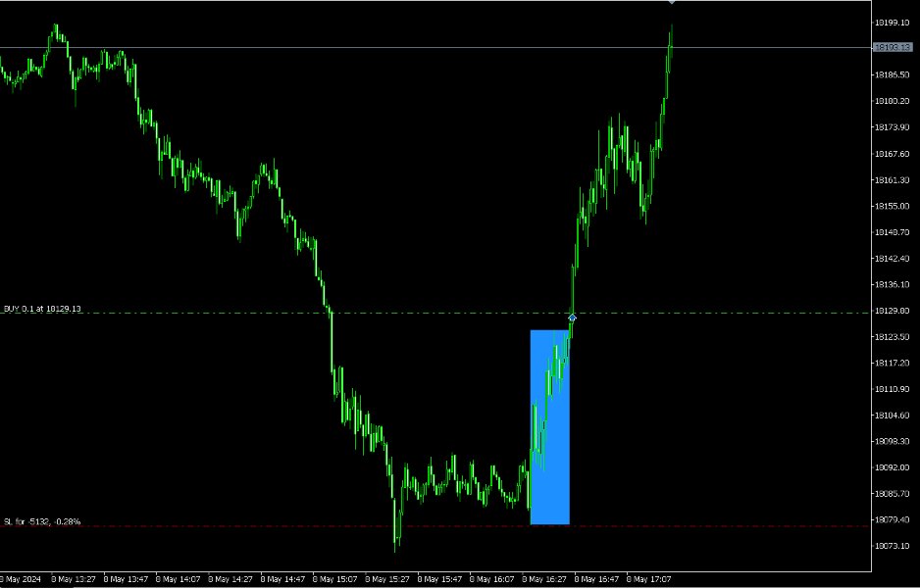Click the 18186.50 price scale label
Image resolution: width=920 pixels, height=588 pixels.
tap(892, 75)
